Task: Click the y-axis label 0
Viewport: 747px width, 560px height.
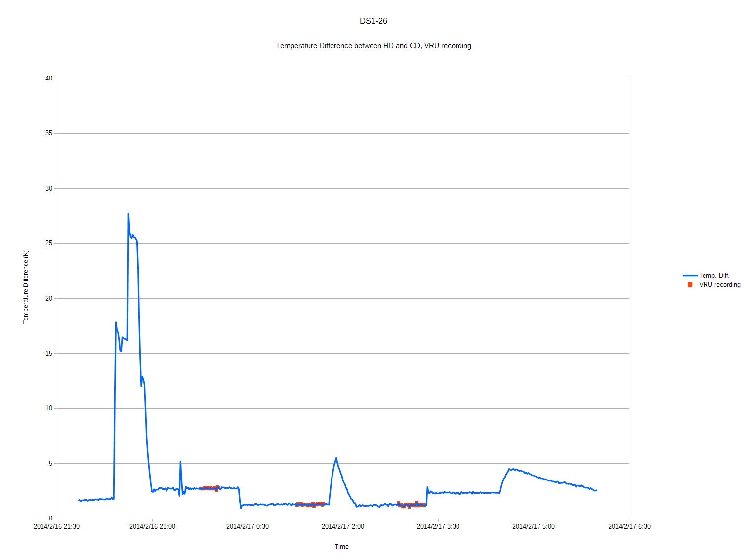Action: (50, 519)
